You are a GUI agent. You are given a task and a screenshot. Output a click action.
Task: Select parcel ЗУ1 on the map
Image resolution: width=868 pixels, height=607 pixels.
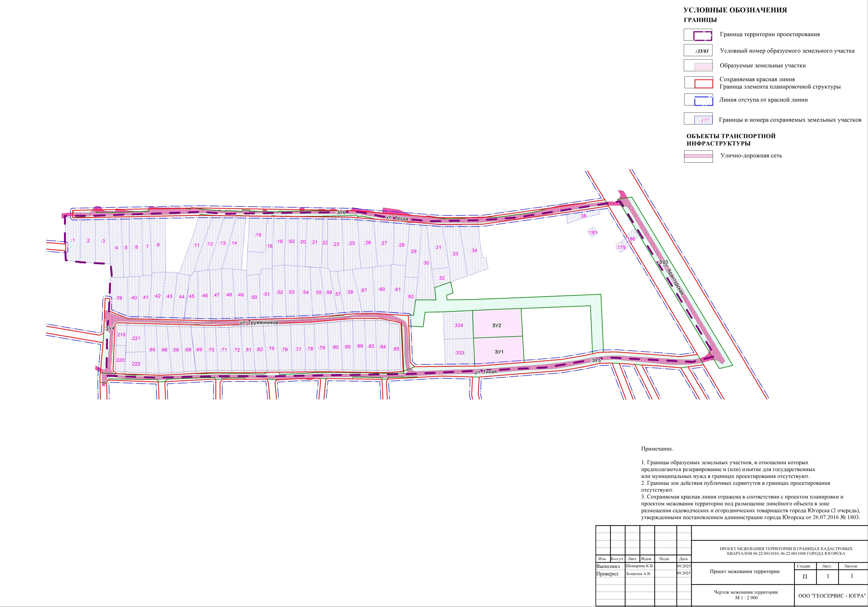[499, 352]
